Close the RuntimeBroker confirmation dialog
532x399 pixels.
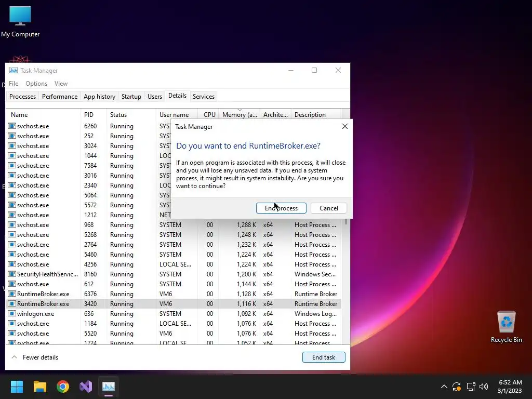[x=345, y=126]
